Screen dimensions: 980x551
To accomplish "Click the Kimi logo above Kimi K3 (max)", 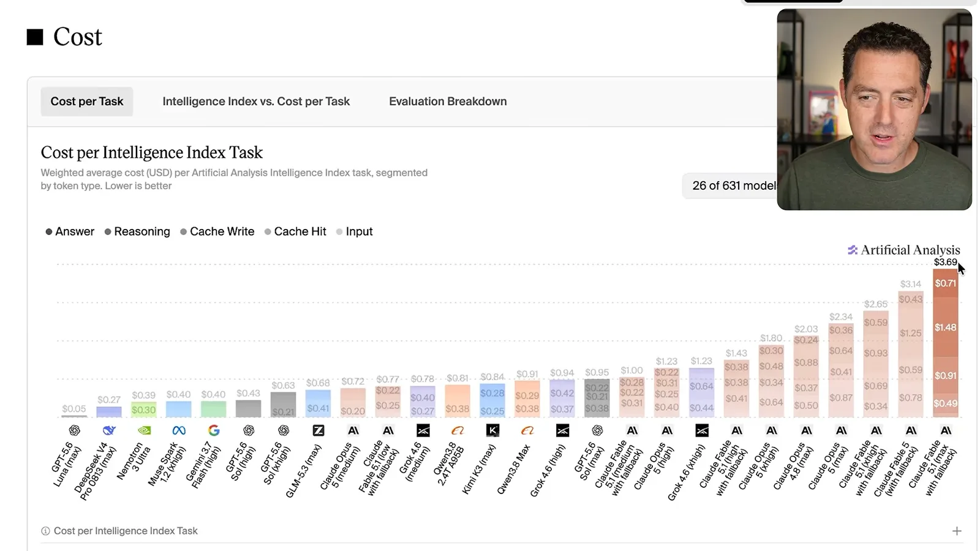I will point(492,430).
